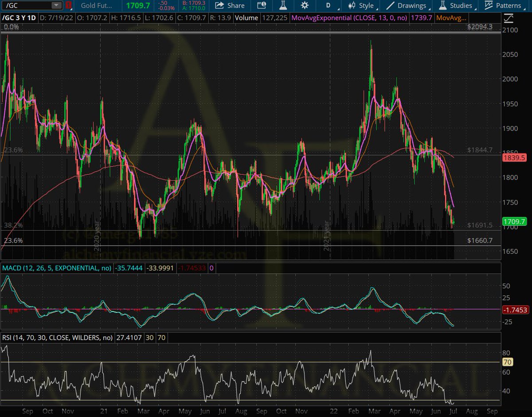
Task: Click the yellow 70 RSI axis bubble
Action: pos(508,362)
